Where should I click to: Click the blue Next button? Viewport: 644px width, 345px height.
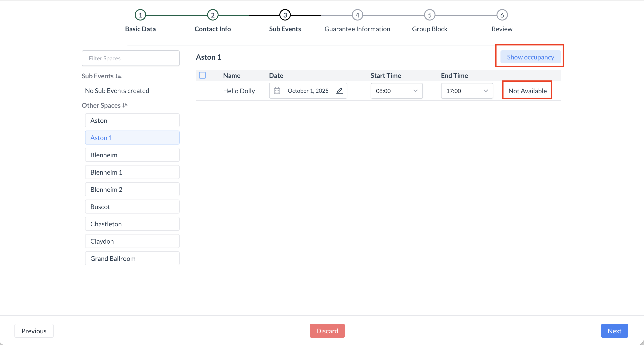coord(614,331)
